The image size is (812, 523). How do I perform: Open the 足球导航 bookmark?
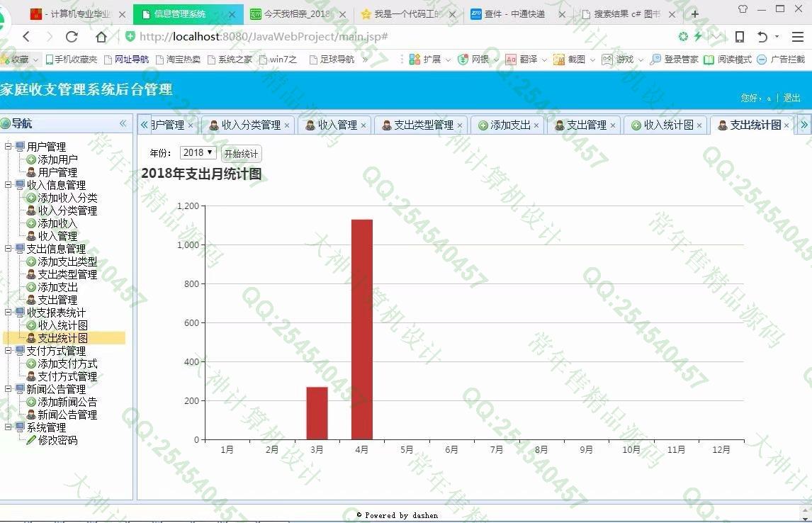pyautogui.click(x=332, y=60)
